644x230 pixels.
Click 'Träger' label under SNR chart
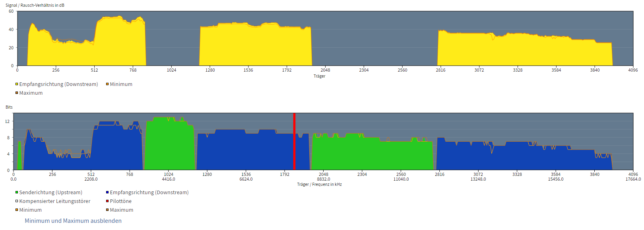pyautogui.click(x=319, y=76)
